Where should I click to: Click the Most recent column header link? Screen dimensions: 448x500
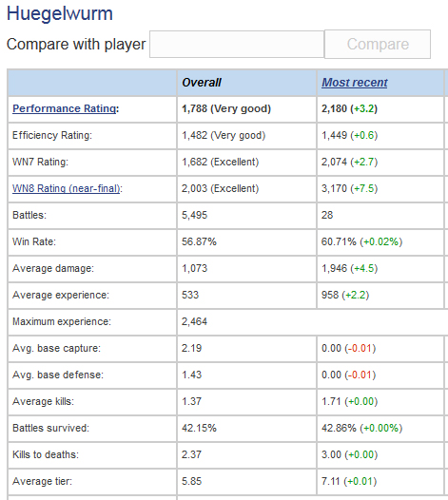pyautogui.click(x=355, y=83)
